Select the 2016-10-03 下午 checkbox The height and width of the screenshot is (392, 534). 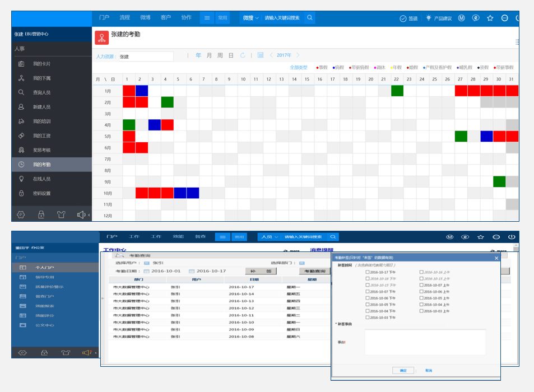(368, 318)
